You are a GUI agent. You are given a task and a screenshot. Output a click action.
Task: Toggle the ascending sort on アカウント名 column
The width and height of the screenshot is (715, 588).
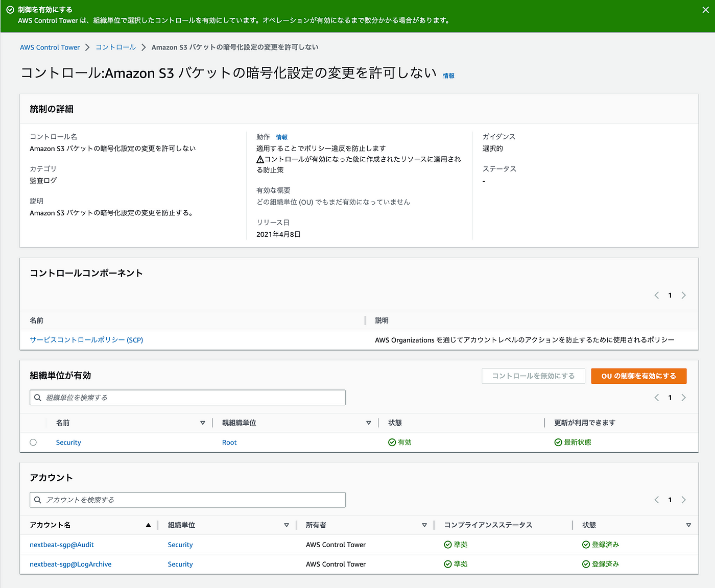pyautogui.click(x=149, y=525)
